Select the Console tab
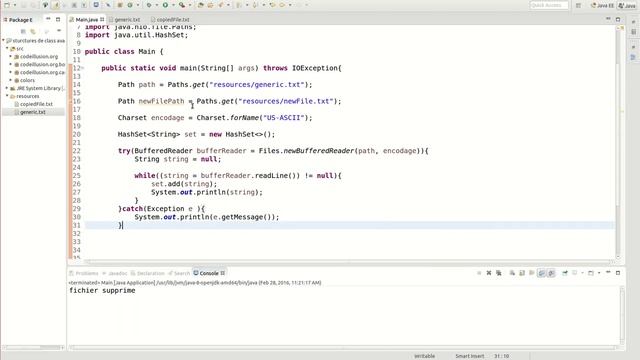This screenshot has width=640, height=360. 209,273
